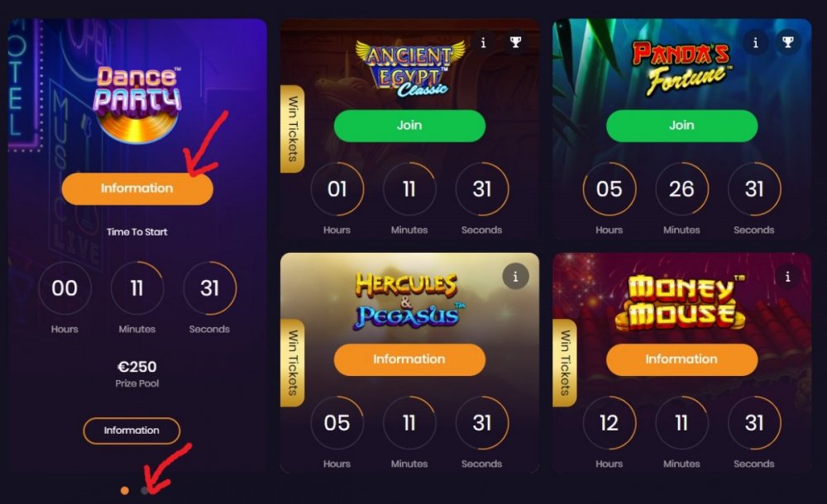827x504 pixels.
Task: Open Information for Hercules & Pegasus
Action: pos(409,359)
